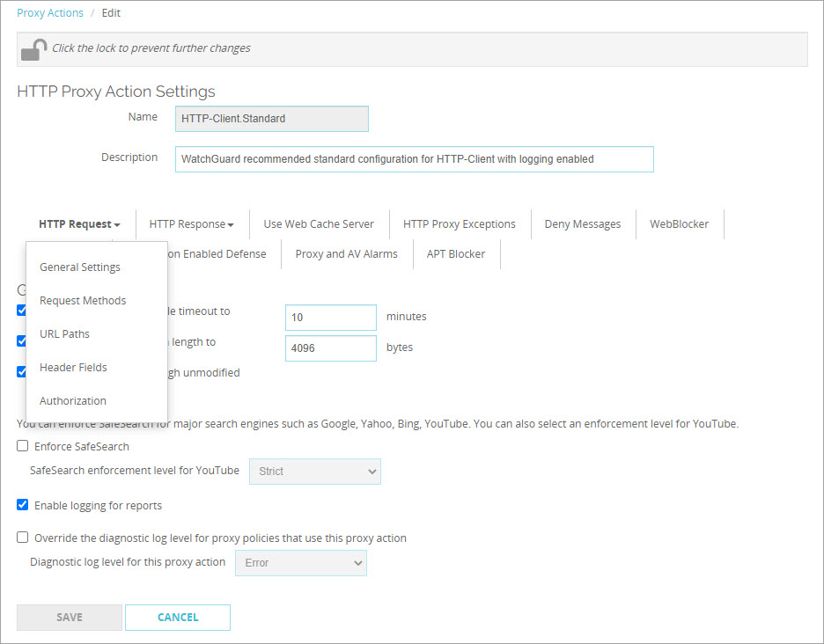Click the lock icon to prevent changes
Viewport: 824px width, 644px height.
(33, 48)
